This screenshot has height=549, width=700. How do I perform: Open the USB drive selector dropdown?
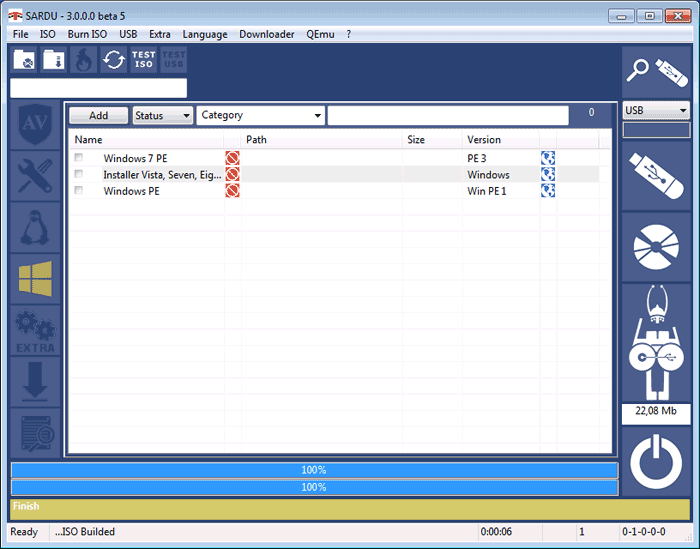point(656,110)
